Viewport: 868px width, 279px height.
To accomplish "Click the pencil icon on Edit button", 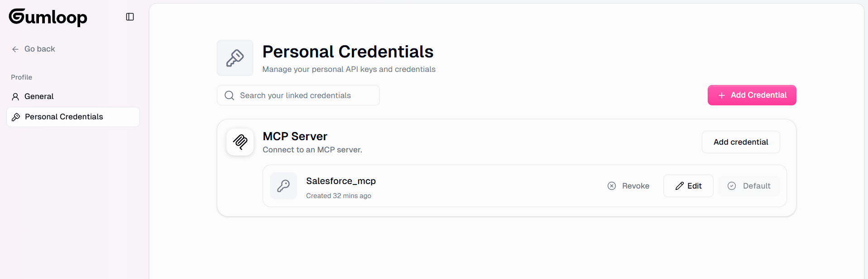I will point(679,186).
